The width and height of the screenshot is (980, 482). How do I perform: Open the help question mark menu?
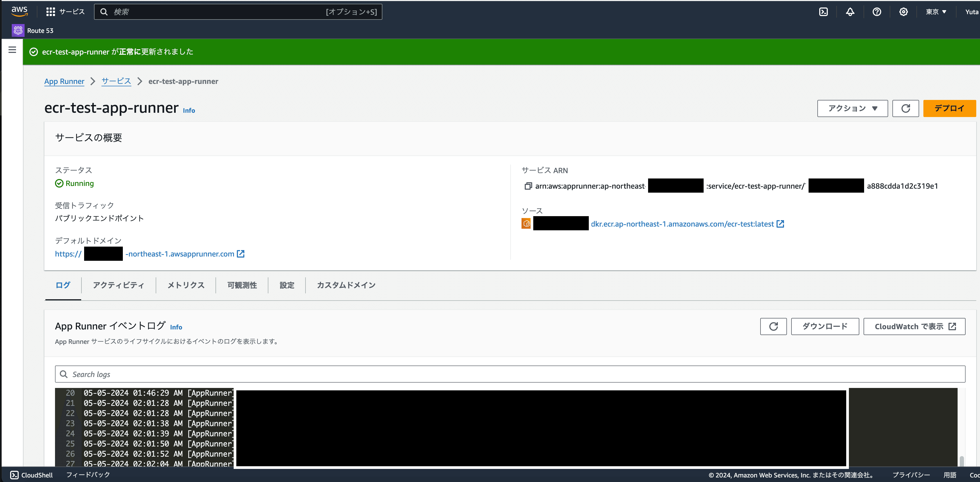coord(877,12)
